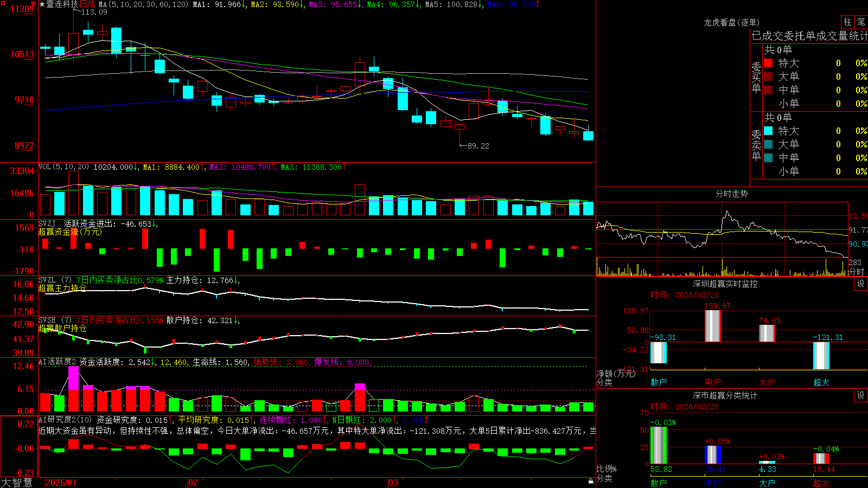This screenshot has width=868, height=488.
Task: Click the MA3: 95.655 value
Action: point(333,4)
